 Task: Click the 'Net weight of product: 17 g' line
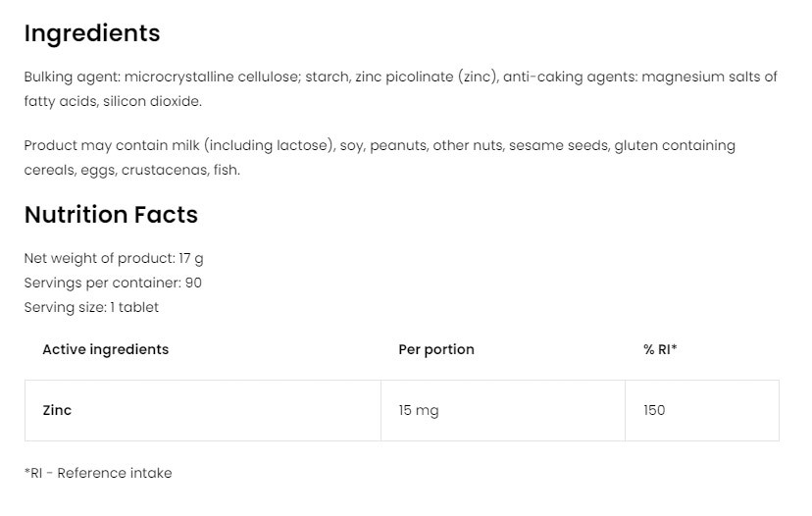click(114, 258)
